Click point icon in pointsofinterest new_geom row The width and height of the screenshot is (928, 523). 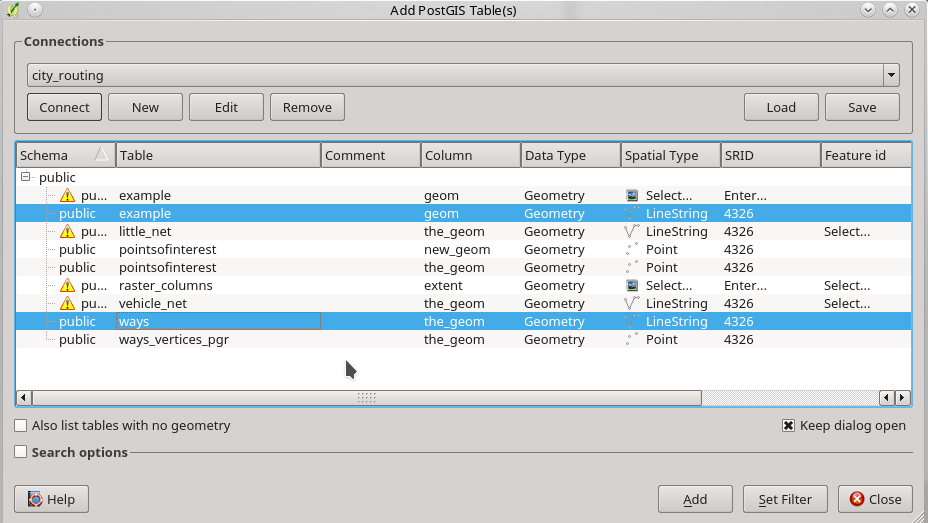tap(632, 249)
